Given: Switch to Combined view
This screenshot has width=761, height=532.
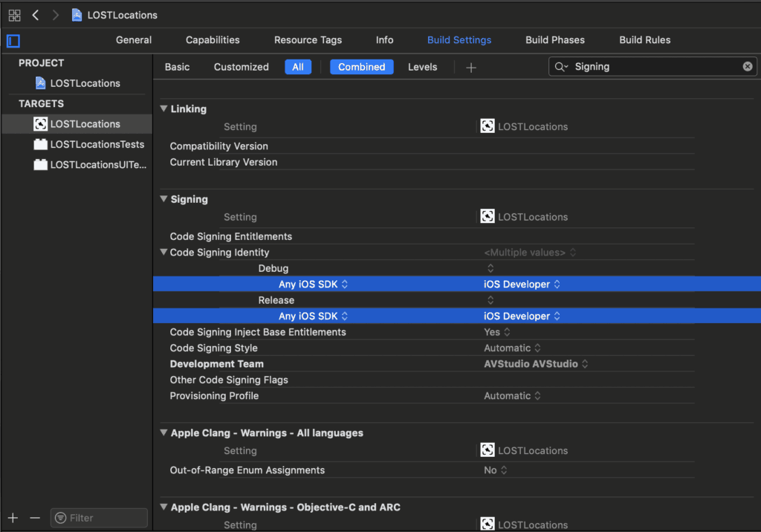Looking at the screenshot, I should point(362,67).
